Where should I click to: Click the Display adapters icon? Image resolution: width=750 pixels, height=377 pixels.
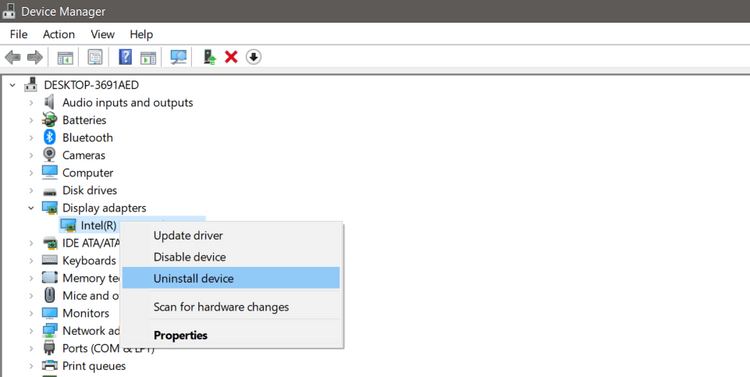point(49,208)
